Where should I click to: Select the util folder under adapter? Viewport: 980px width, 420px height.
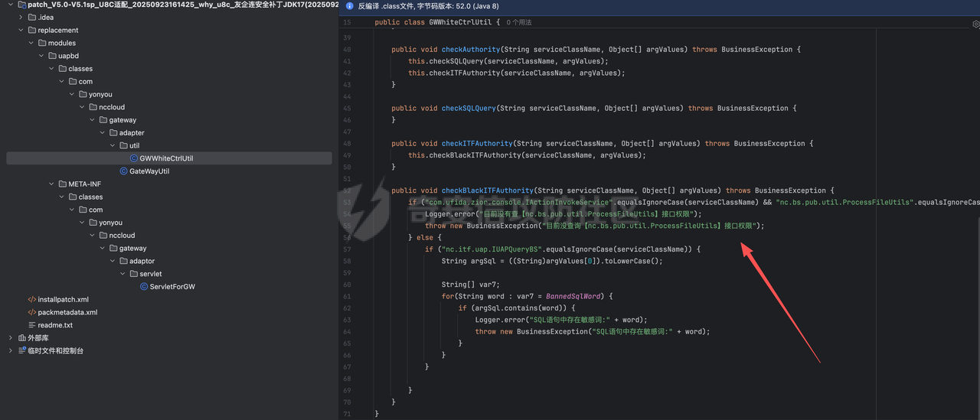[x=134, y=145]
